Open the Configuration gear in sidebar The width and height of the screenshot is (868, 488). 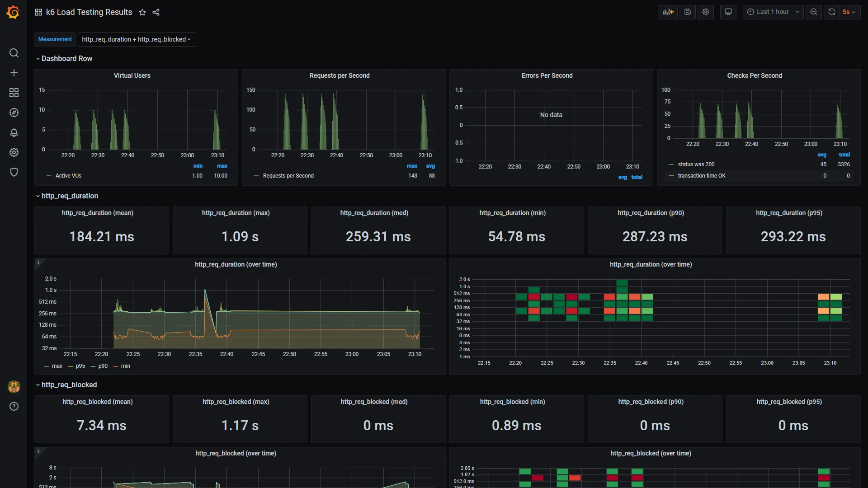14,152
